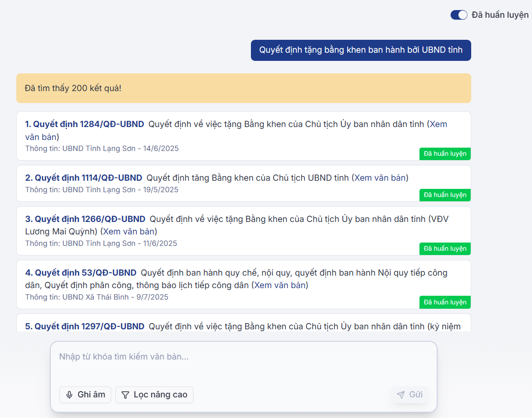Screen dimensions: 532x418
Task: Toggle the Đã huấn luyện switch
Action: [459, 15]
